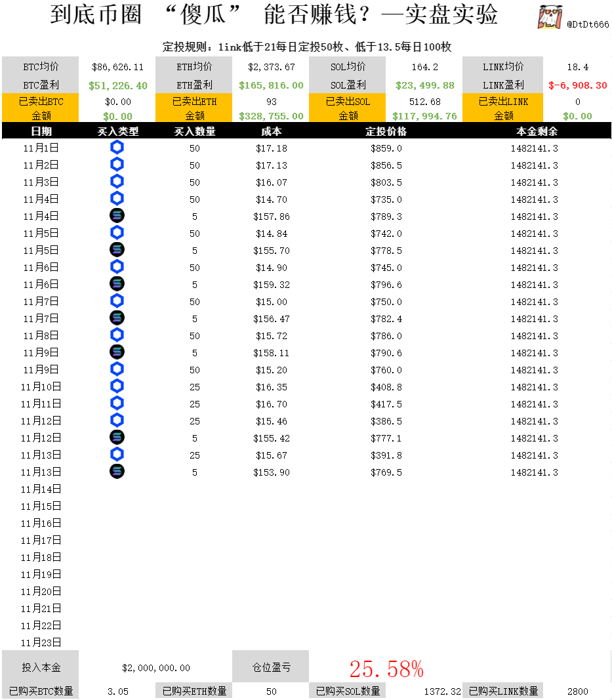Select the Solana icon in the $158.11 row
This screenshot has width=612, height=700.
pos(117,352)
